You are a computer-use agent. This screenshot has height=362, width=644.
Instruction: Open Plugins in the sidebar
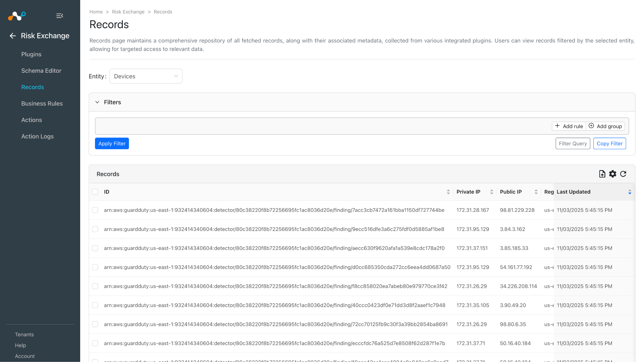[31, 54]
